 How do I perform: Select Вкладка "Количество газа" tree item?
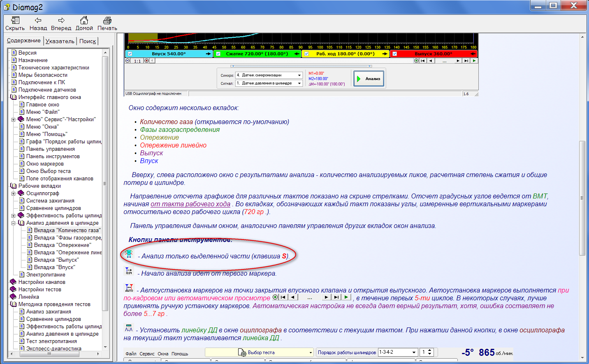67,230
